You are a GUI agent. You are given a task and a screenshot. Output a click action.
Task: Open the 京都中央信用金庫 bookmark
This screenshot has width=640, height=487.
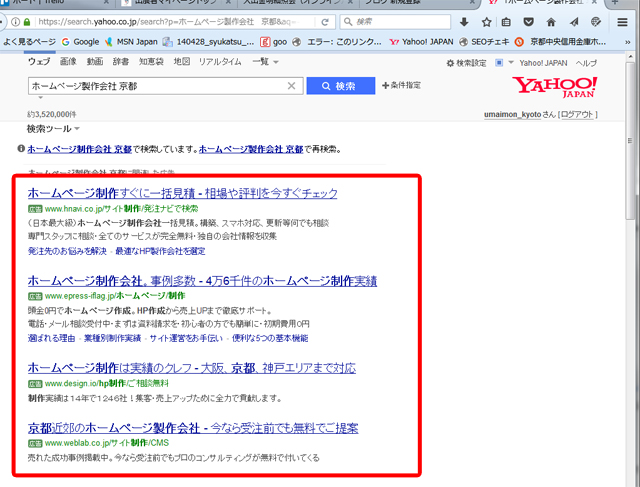pos(560,42)
